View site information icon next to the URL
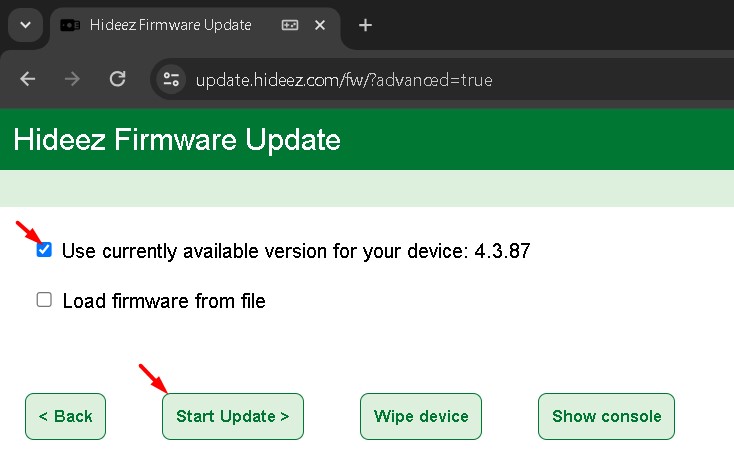The image size is (734, 471). 171,79
